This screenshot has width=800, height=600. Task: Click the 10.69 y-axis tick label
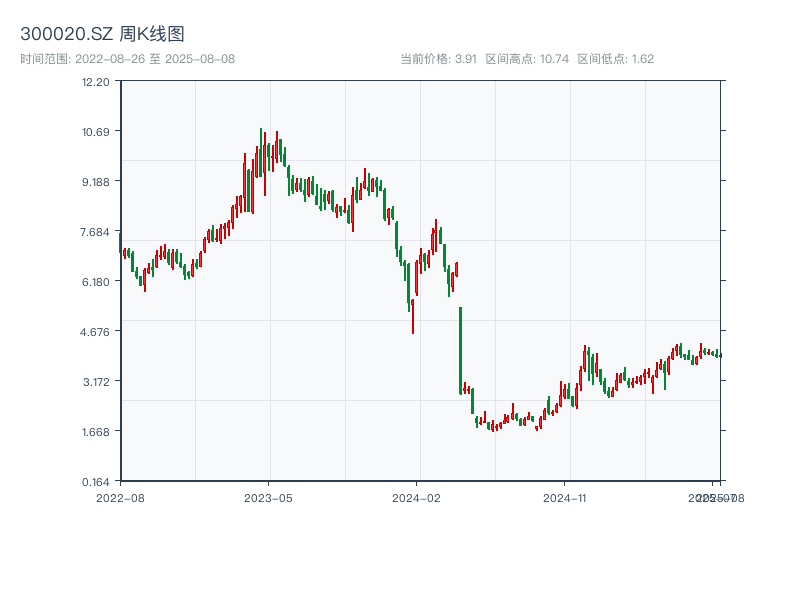pos(96,132)
